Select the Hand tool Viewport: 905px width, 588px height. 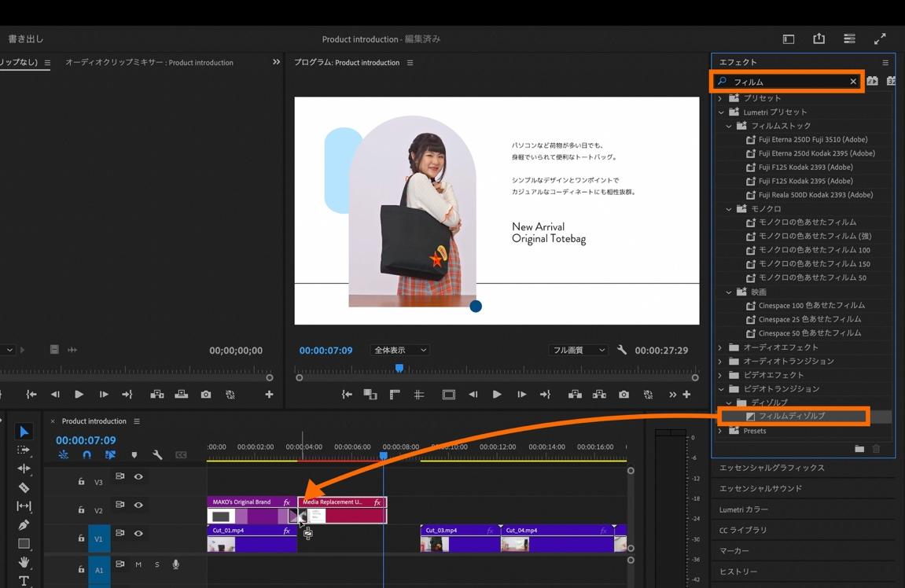24,562
